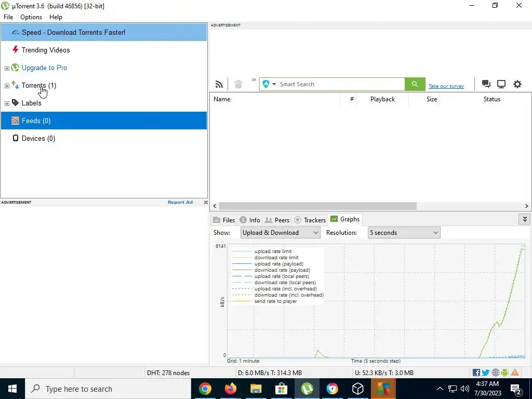The image size is (532, 399).
Task: Click the chat bubbles icon
Action: [486, 84]
